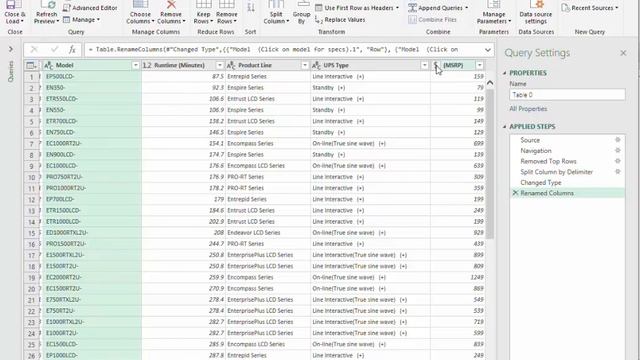Viewport: 640px width, 360px height.
Task: Click the 1249 MSRP value
Action: point(476,278)
